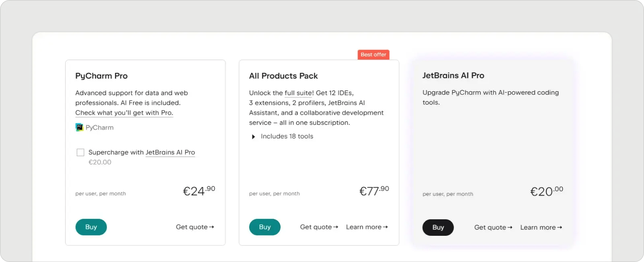
Task: Get a quote for JetBrains AI Pro
Action: (493, 227)
